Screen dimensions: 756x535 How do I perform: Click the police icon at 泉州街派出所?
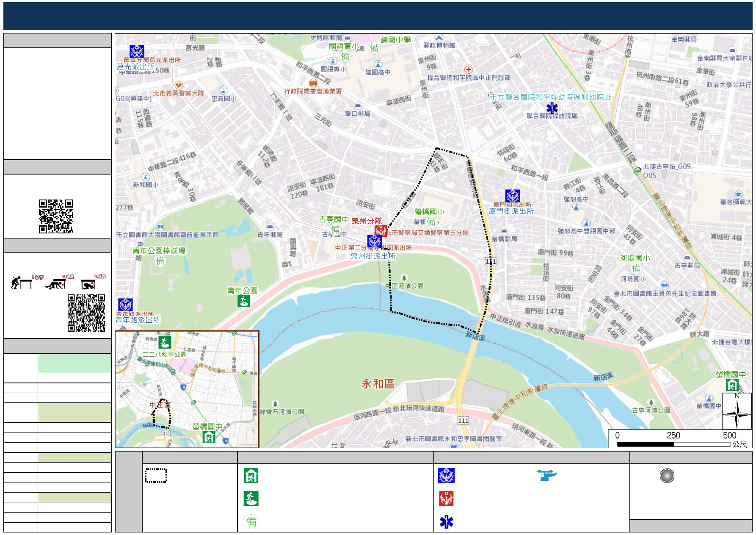click(375, 241)
